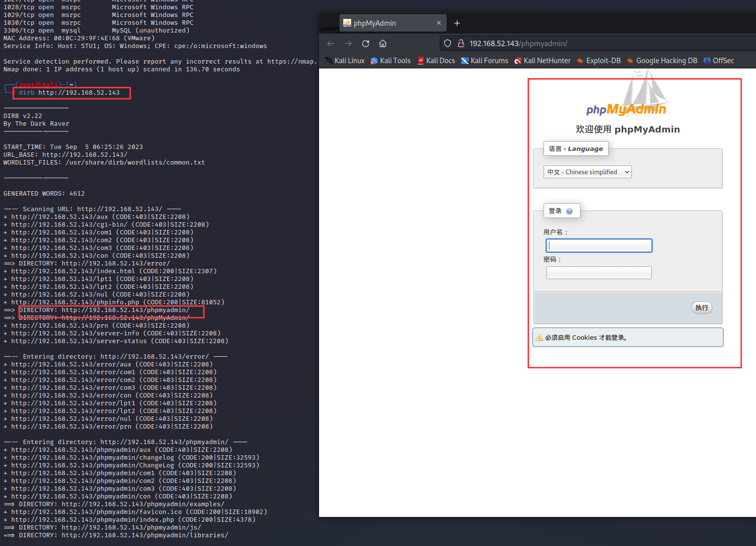The image size is (756, 546).
Task: Show site connection security lock info
Action: point(461,44)
